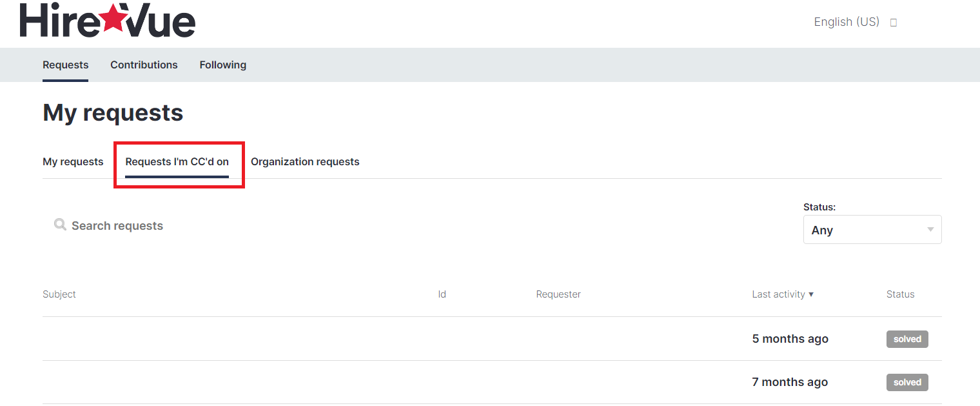Image resolution: width=980 pixels, height=406 pixels.
Task: Click the Subject column header
Action: point(59,294)
